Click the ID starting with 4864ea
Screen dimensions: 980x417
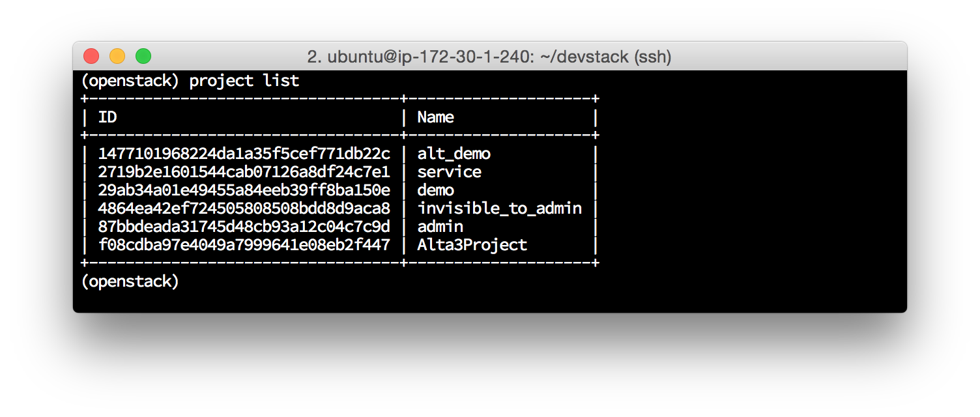click(x=244, y=209)
